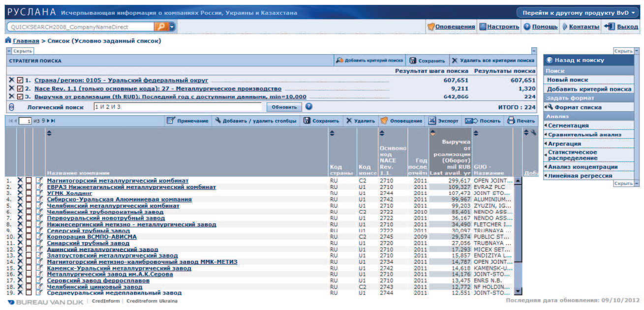Image resolution: width=644 pixels, height=310 pixels.
Task: Add a note for Первоуральский новотрубный завод (note icon)
Action: pyautogui.click(x=39, y=218)
